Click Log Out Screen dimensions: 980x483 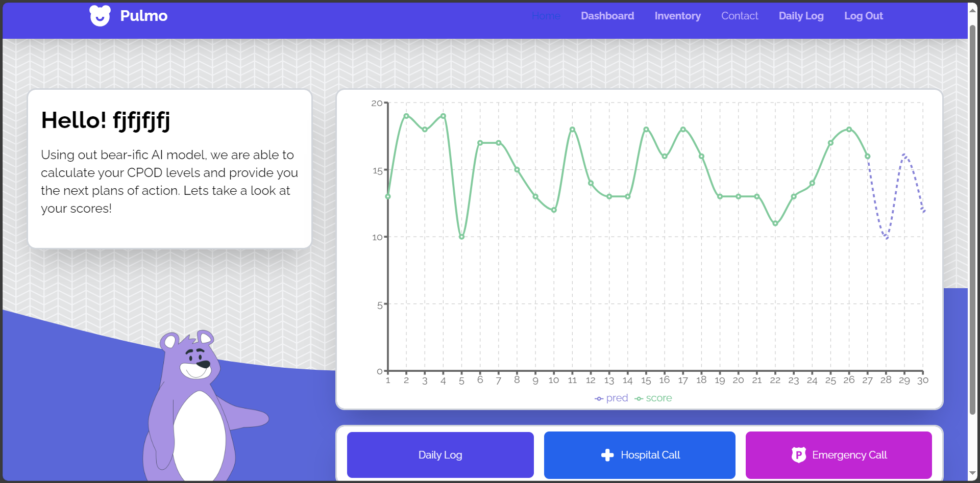[864, 16]
